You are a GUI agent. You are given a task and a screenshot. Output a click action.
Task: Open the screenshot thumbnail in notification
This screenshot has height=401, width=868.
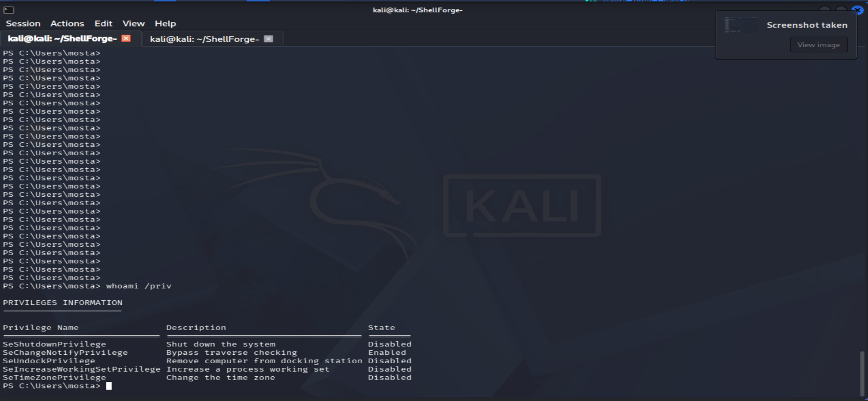click(x=741, y=25)
